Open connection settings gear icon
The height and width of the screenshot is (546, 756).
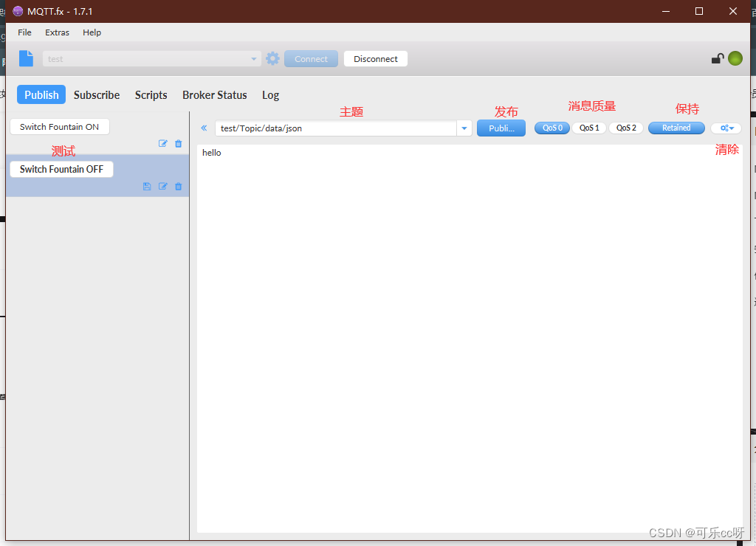click(272, 58)
